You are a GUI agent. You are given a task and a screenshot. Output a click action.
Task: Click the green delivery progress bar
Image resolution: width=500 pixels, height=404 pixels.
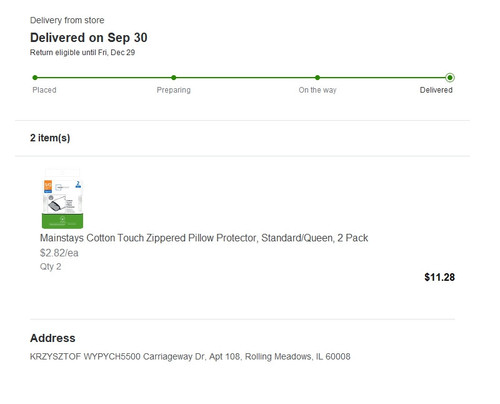point(242,78)
